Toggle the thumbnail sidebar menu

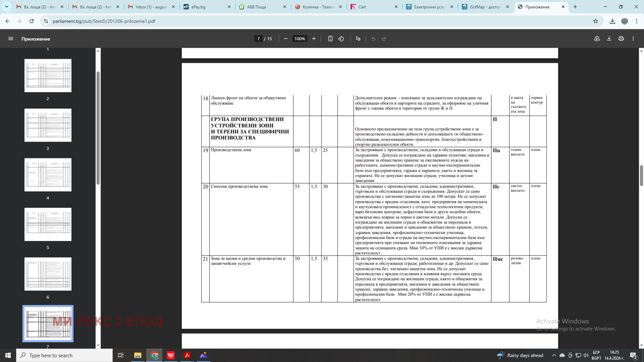pos(11,39)
